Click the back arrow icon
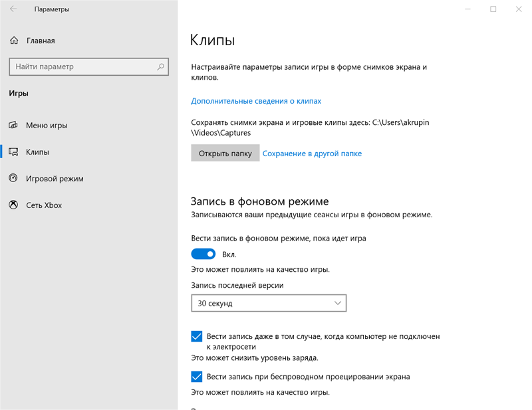This screenshot has height=410, width=532. pos(13,9)
